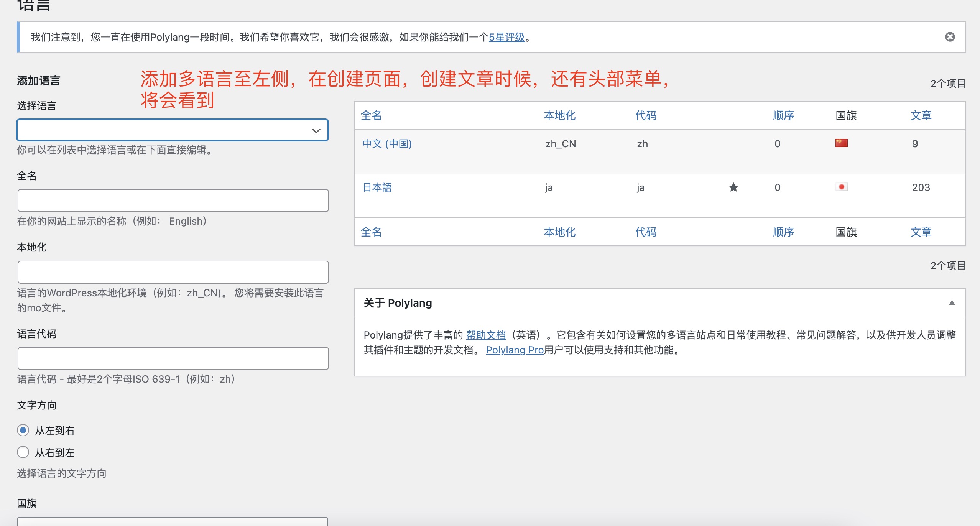The width and height of the screenshot is (980, 526).
Task: Open 日本語 language entry
Action: (x=377, y=187)
